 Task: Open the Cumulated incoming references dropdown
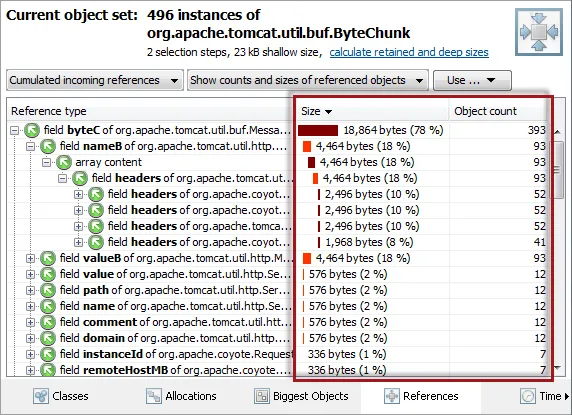[x=95, y=80]
